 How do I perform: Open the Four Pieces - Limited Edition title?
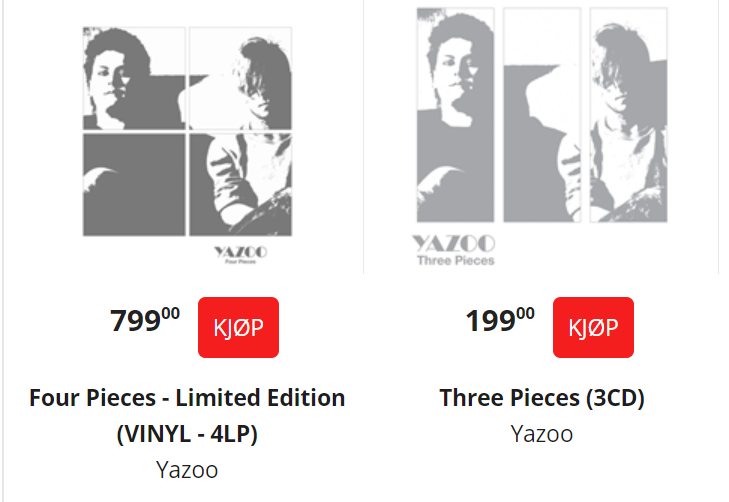tap(187, 397)
